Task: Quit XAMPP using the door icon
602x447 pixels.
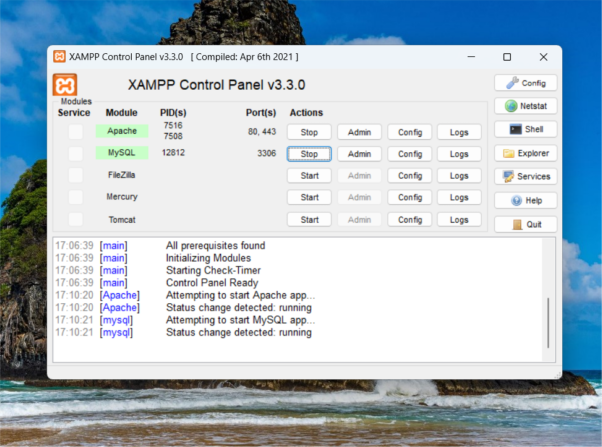Action: click(x=526, y=224)
